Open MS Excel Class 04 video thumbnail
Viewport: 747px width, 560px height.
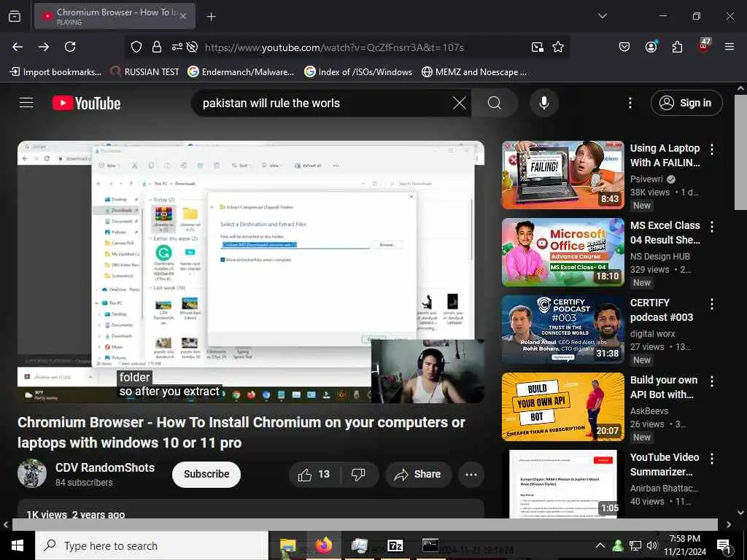[562, 252]
